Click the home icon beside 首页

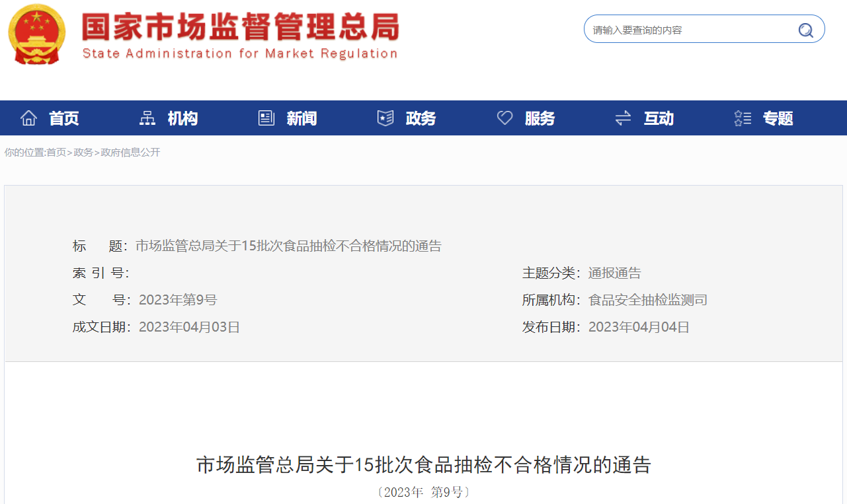click(28, 118)
